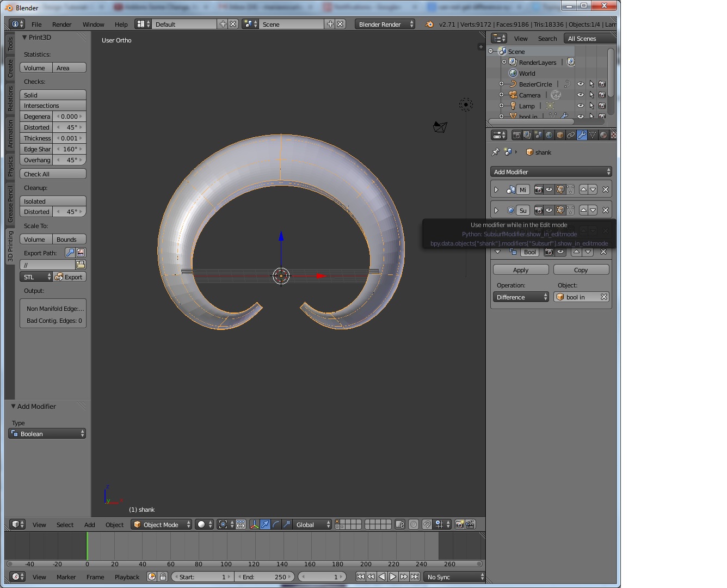Open the Material properties tab sphere icon
Viewport: 727px width, 588px height.
pyautogui.click(x=603, y=135)
